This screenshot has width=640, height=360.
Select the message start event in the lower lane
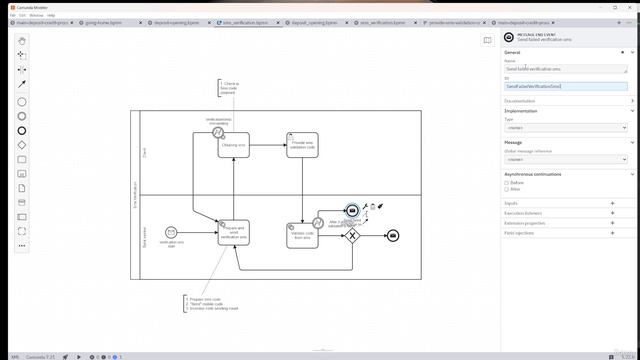pos(171,233)
